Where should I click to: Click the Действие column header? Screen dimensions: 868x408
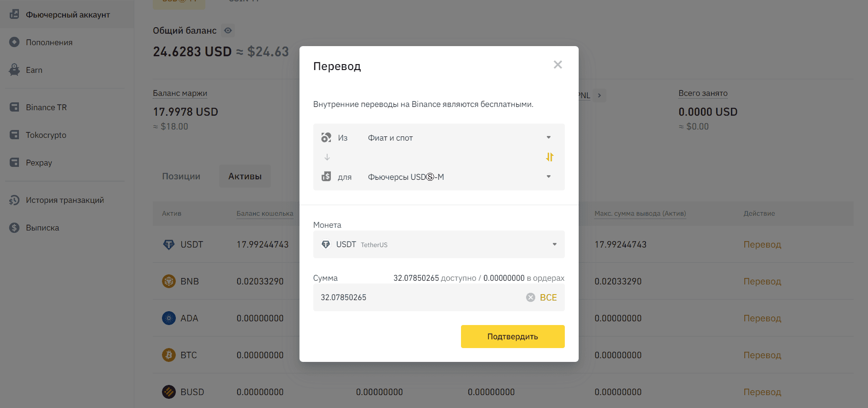tap(759, 213)
